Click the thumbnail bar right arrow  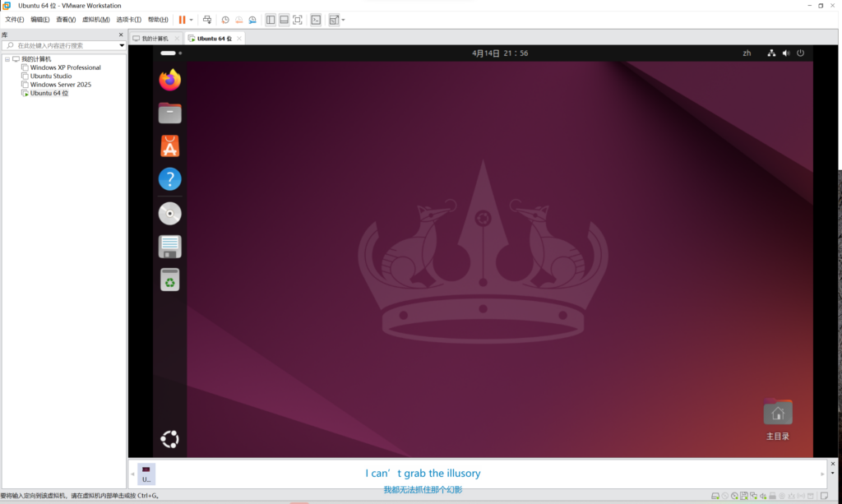pyautogui.click(x=822, y=474)
